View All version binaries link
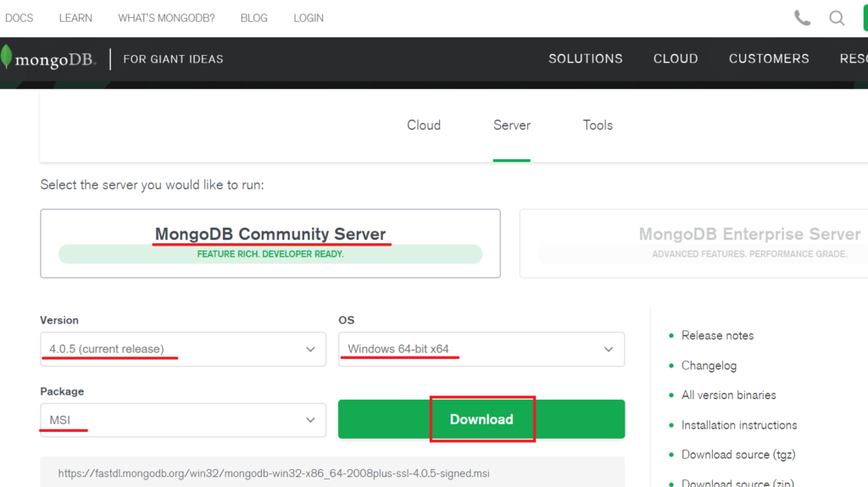The width and height of the screenshot is (868, 487). [728, 395]
